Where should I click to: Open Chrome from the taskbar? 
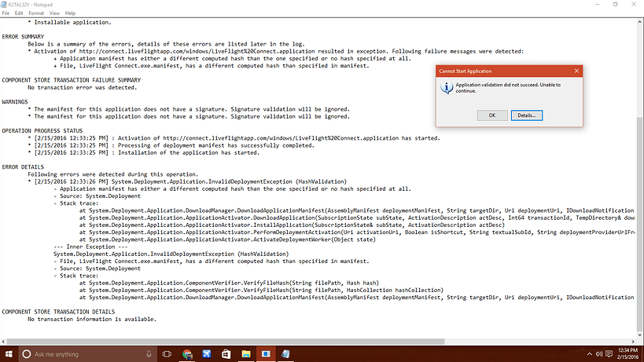coord(187,354)
